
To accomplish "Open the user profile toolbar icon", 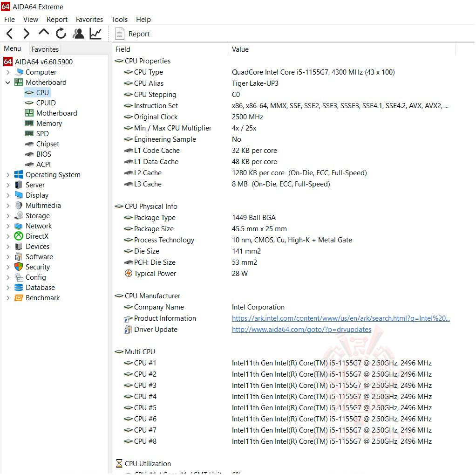I will pyautogui.click(x=78, y=34).
